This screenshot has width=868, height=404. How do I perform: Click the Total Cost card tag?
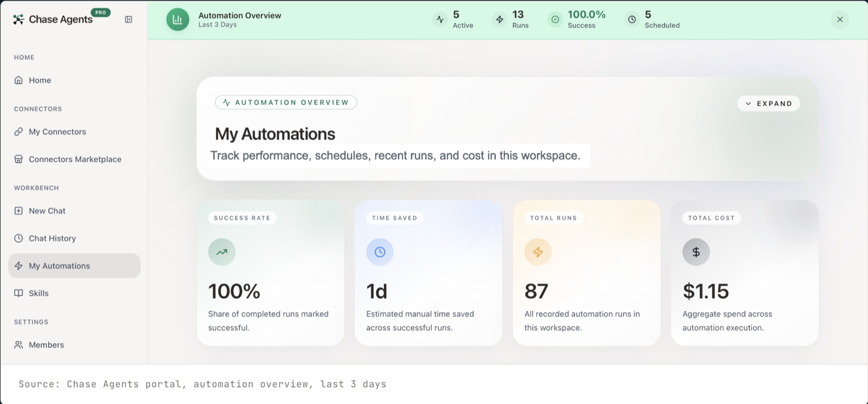click(x=711, y=218)
